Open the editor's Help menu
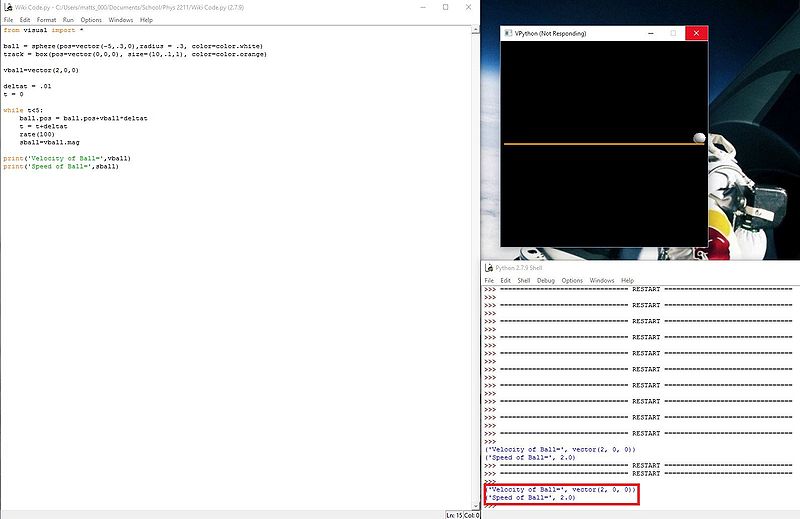 coord(146,20)
